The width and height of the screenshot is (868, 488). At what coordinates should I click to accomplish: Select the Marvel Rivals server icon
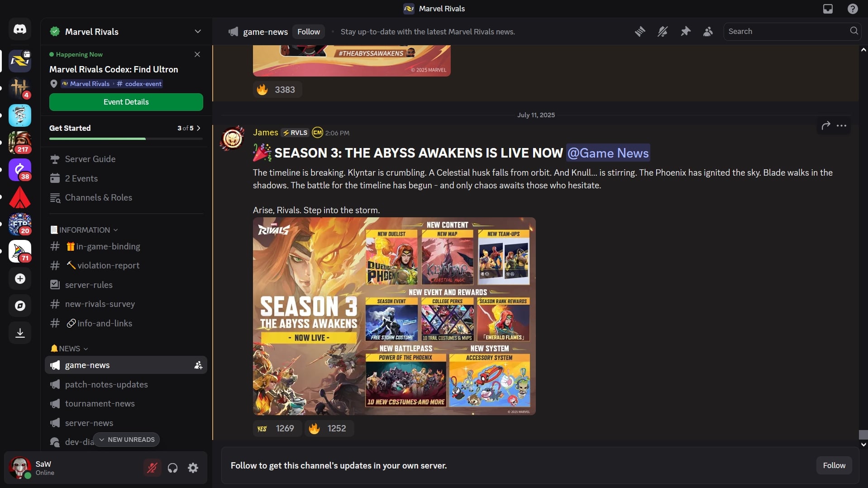(x=20, y=61)
